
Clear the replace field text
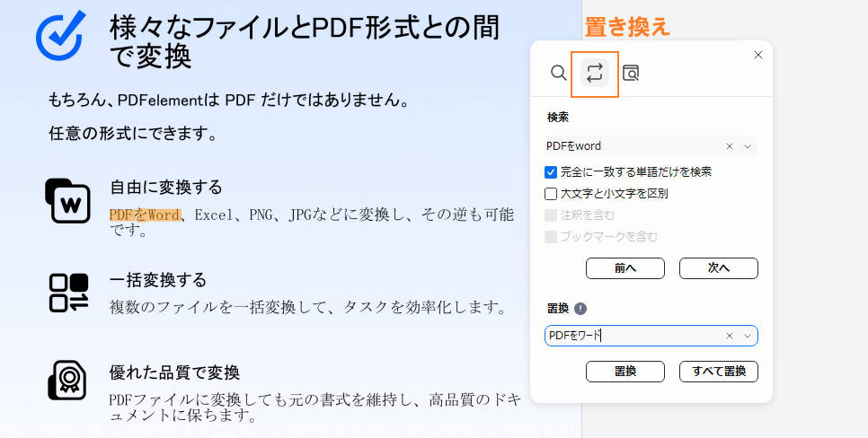730,336
